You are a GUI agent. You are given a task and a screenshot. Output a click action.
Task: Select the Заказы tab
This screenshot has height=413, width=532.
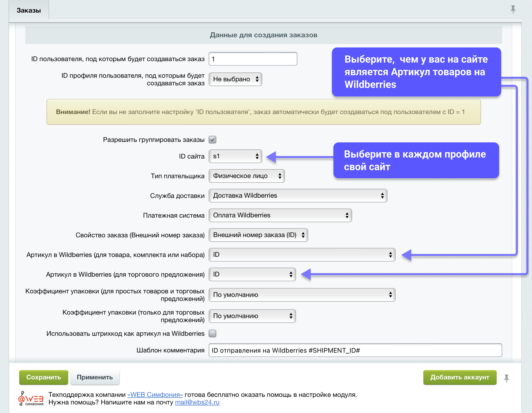(29, 10)
